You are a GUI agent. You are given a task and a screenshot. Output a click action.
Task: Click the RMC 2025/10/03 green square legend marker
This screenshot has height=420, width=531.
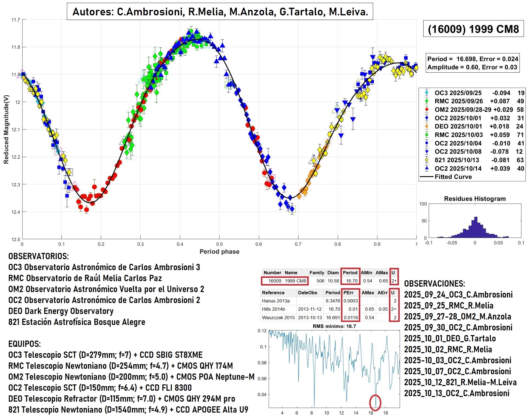tap(427, 135)
